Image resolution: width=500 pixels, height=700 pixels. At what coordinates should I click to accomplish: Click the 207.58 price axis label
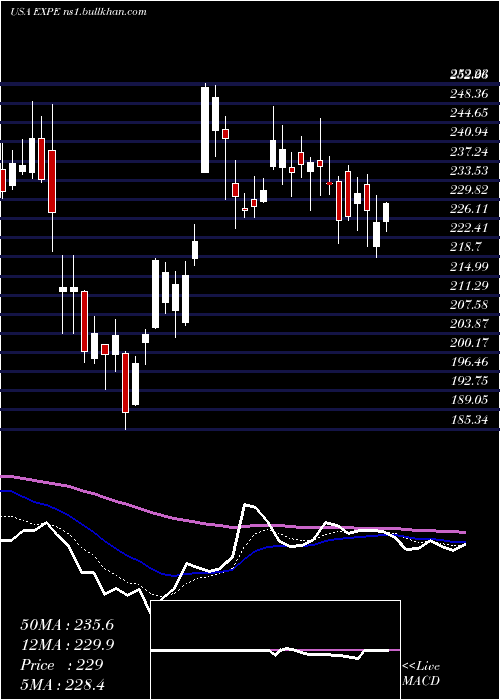point(468,305)
